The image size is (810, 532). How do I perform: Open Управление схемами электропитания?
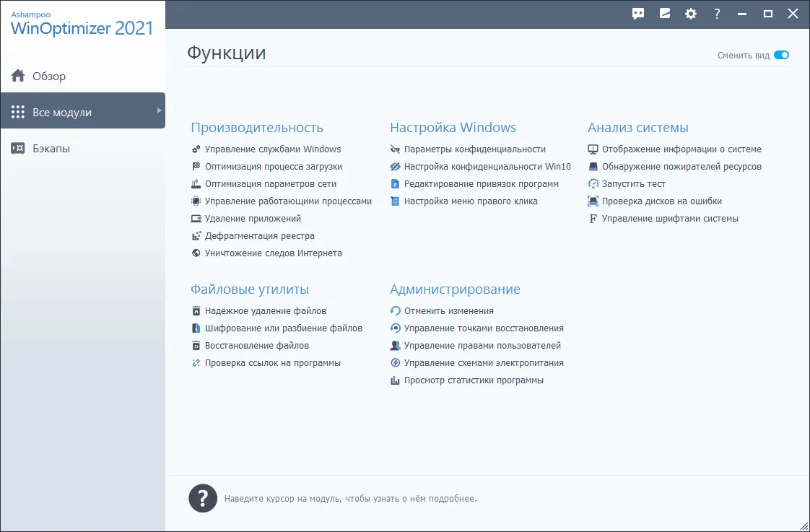484,363
